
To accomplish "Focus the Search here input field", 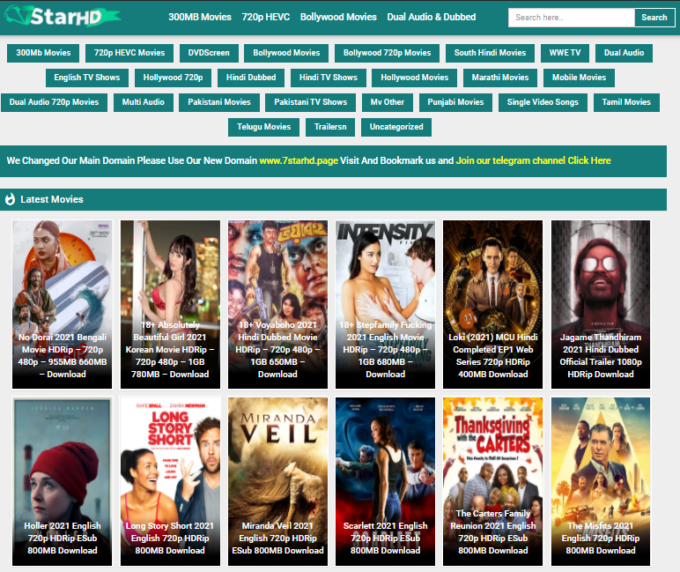I will click(571, 17).
